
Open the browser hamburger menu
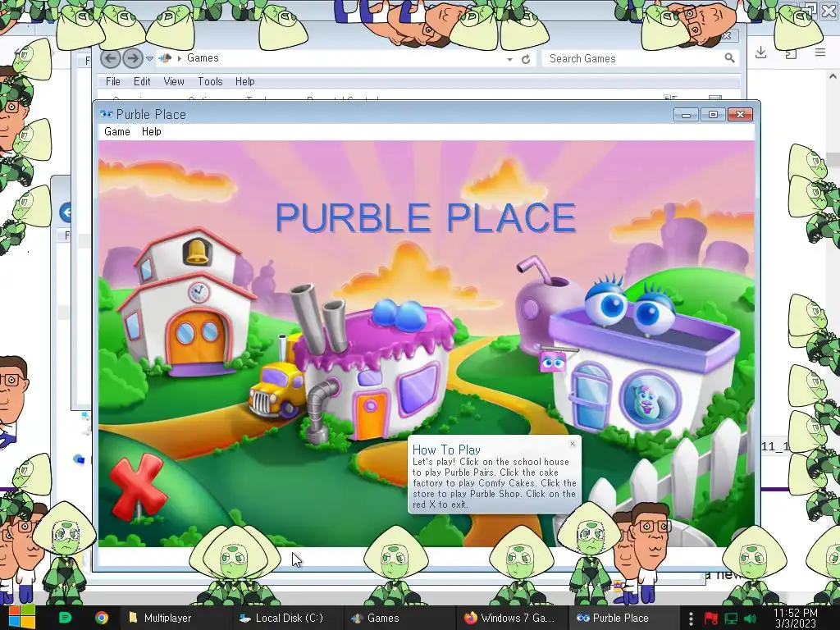coord(820,52)
